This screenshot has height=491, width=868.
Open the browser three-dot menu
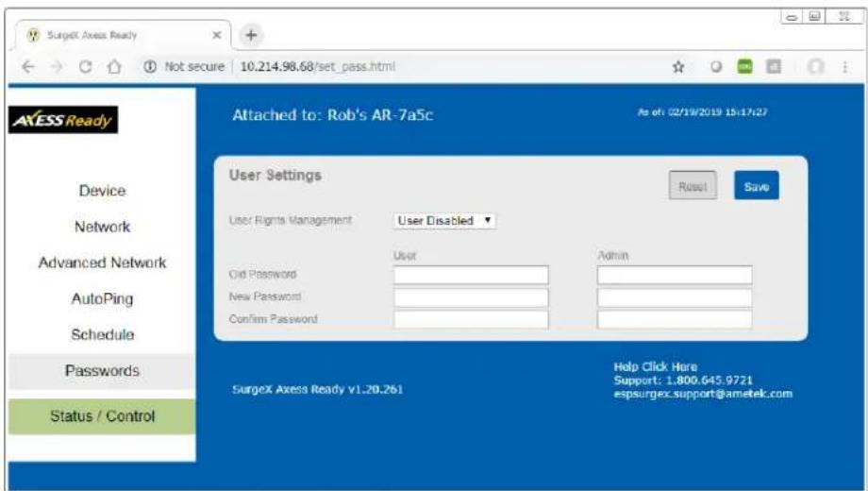pyautogui.click(x=844, y=67)
